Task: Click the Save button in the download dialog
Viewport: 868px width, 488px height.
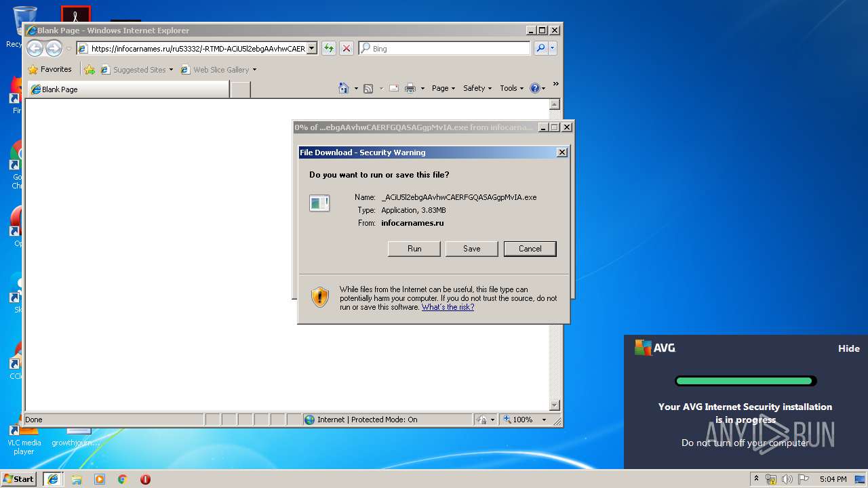Action: coord(472,249)
